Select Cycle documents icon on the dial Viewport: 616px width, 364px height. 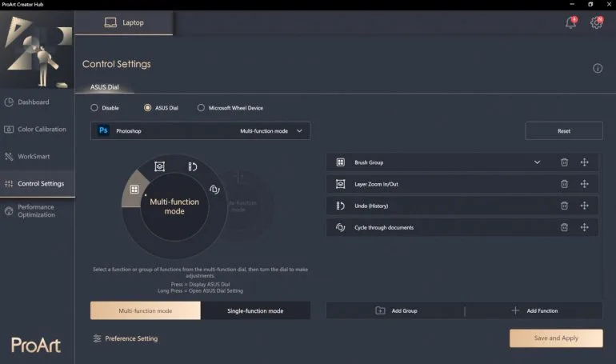pyautogui.click(x=214, y=190)
